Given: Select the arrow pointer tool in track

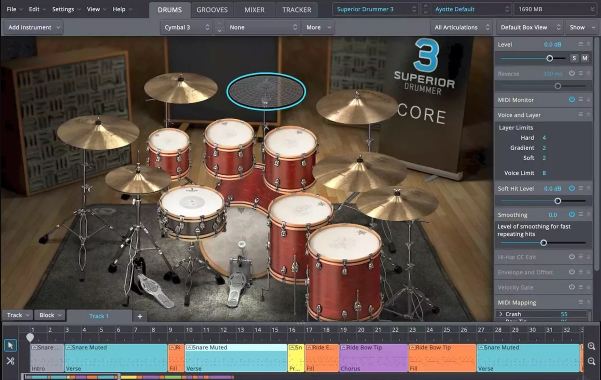Looking at the screenshot, I should (x=10, y=345).
